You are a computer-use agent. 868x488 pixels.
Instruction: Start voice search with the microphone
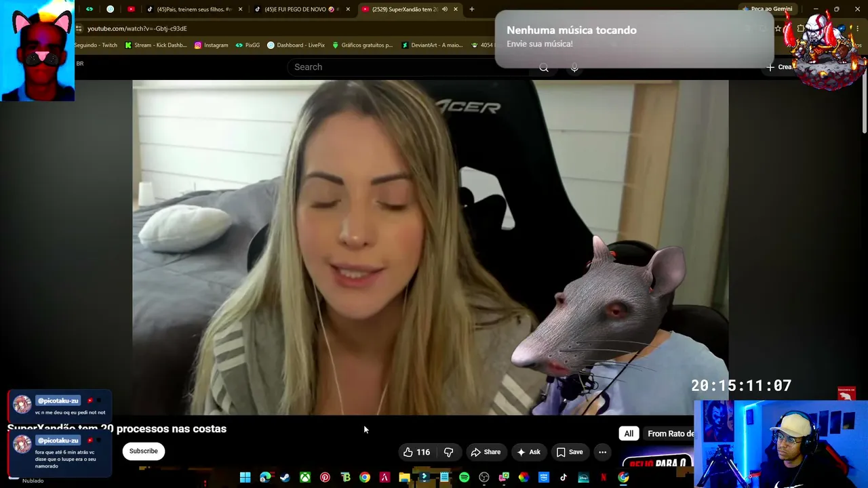(x=574, y=67)
